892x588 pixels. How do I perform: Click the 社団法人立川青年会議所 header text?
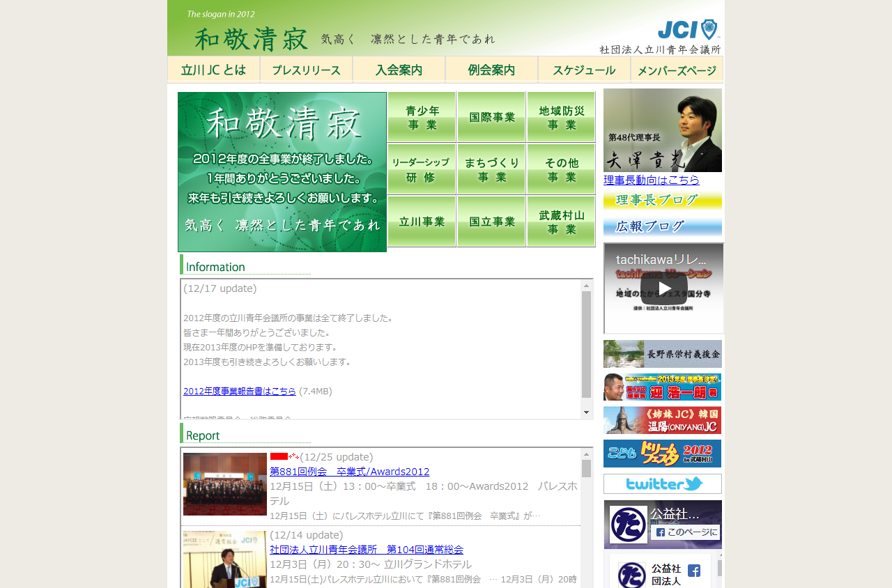point(660,49)
